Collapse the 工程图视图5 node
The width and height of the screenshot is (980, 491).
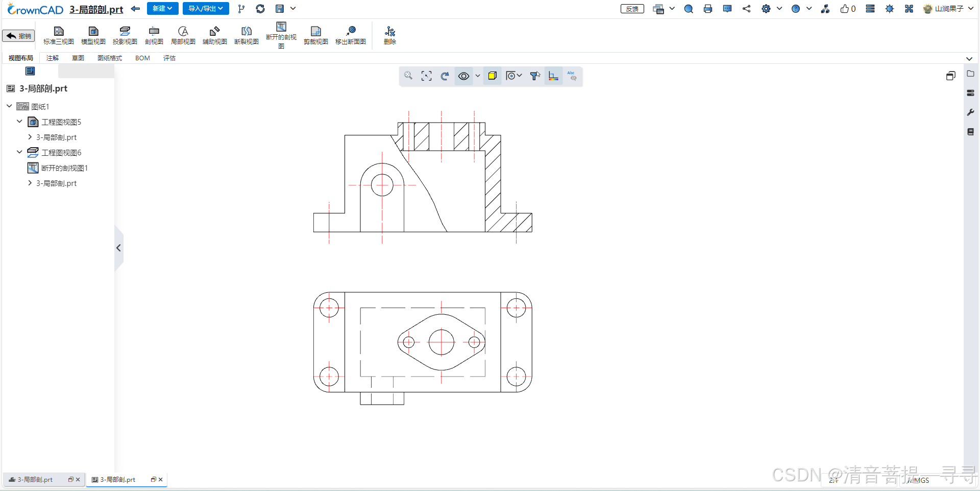click(x=19, y=122)
